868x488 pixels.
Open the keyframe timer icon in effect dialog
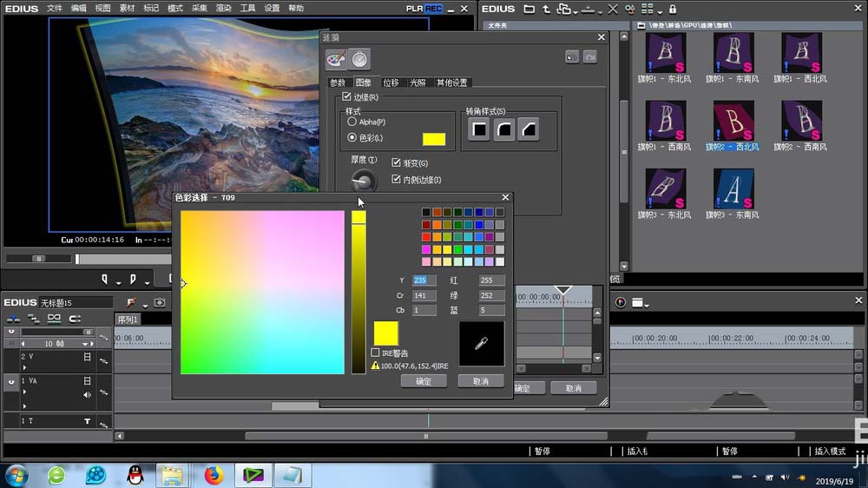pyautogui.click(x=359, y=59)
